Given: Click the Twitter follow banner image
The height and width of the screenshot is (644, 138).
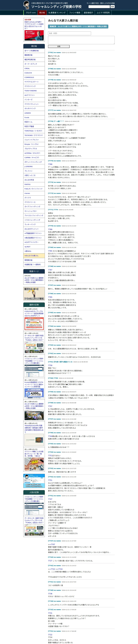Looking at the screenshot, I should (34, 481).
